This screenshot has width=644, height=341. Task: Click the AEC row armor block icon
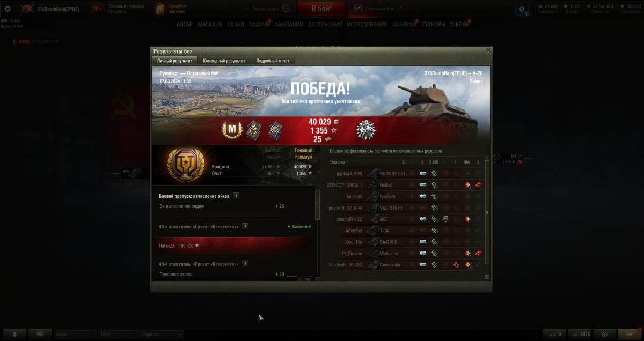pyautogui.click(x=445, y=219)
